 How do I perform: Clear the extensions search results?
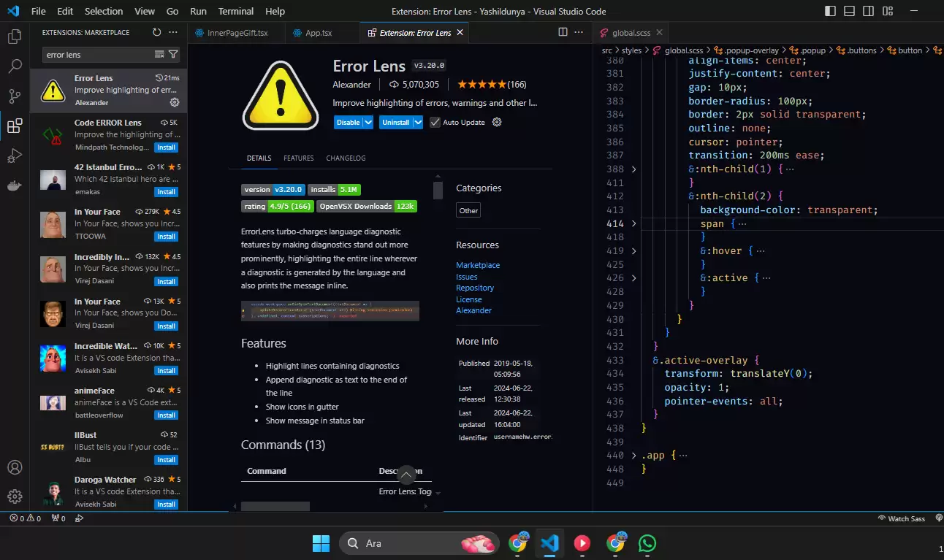click(x=159, y=55)
